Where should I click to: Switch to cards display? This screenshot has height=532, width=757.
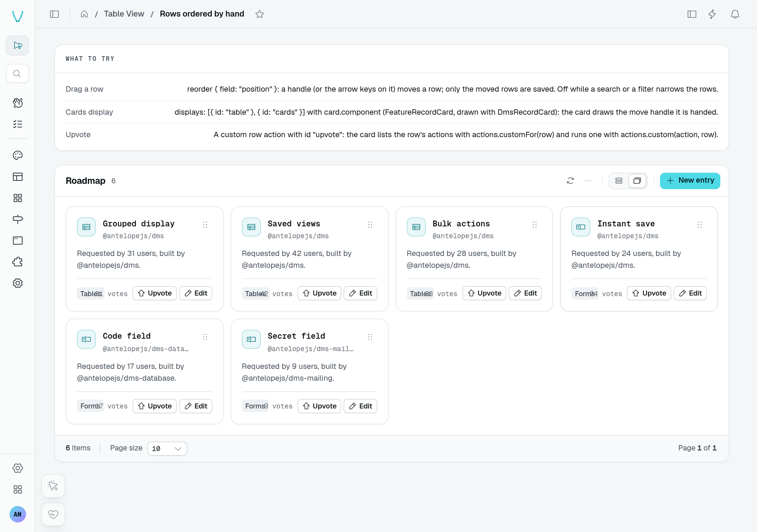tap(637, 181)
